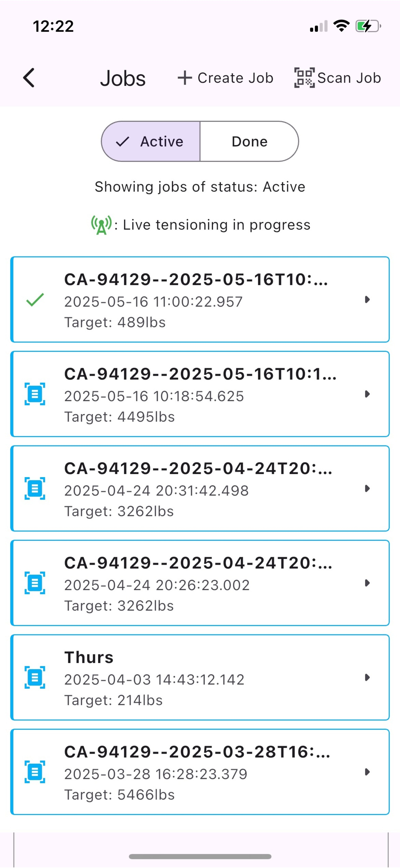The height and width of the screenshot is (868, 400).
Task: Tap the QR code Scan Job icon
Action: 304,78
